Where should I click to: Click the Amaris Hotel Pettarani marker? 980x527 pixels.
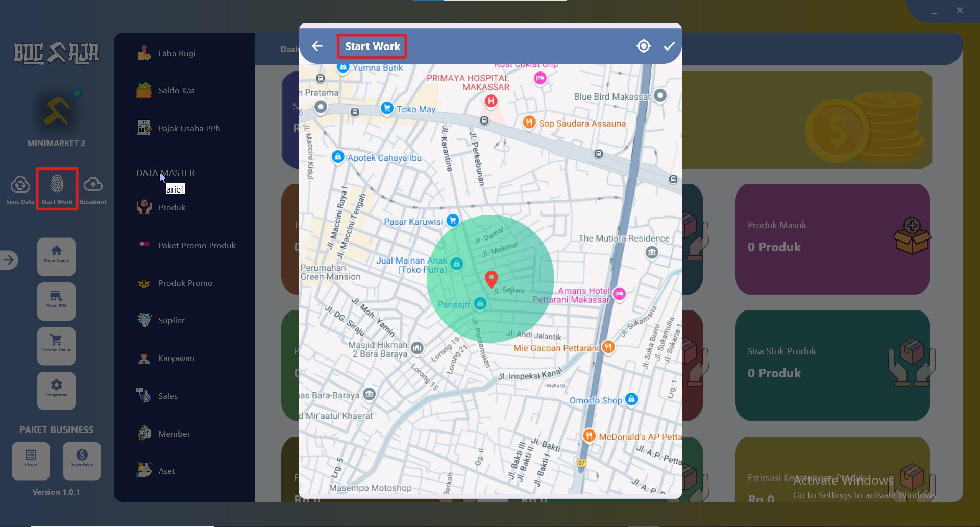(619, 294)
